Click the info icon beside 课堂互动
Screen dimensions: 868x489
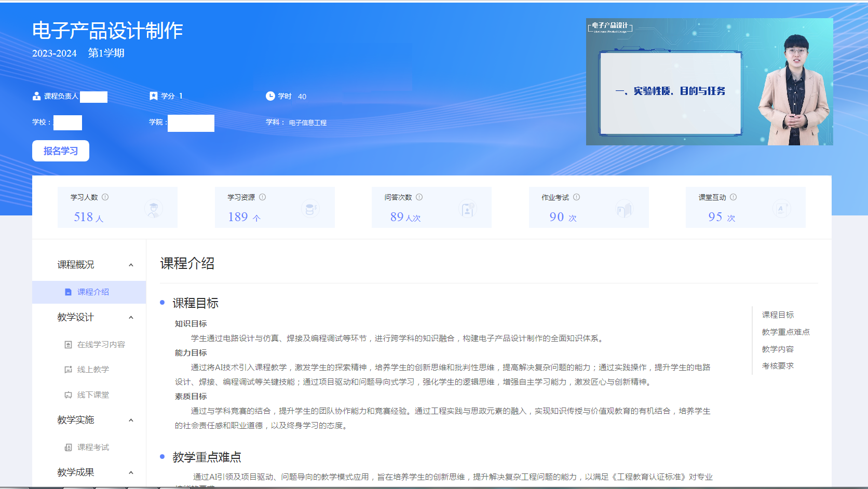tap(734, 197)
